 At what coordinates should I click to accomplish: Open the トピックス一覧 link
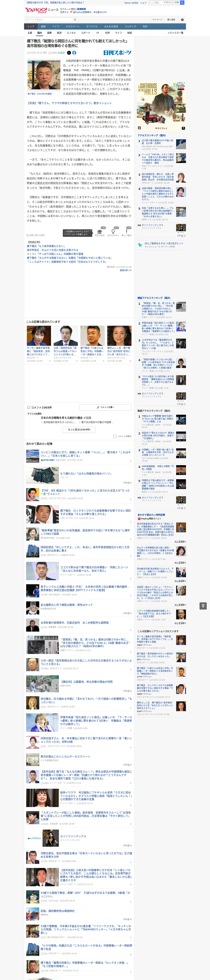175,33
